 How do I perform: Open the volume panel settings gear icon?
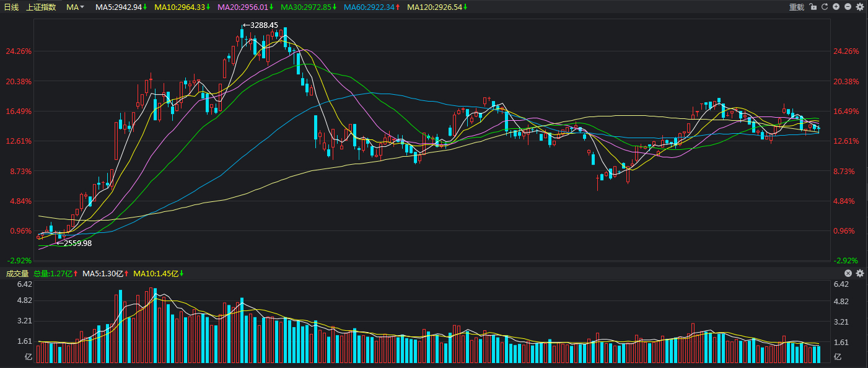point(859,273)
